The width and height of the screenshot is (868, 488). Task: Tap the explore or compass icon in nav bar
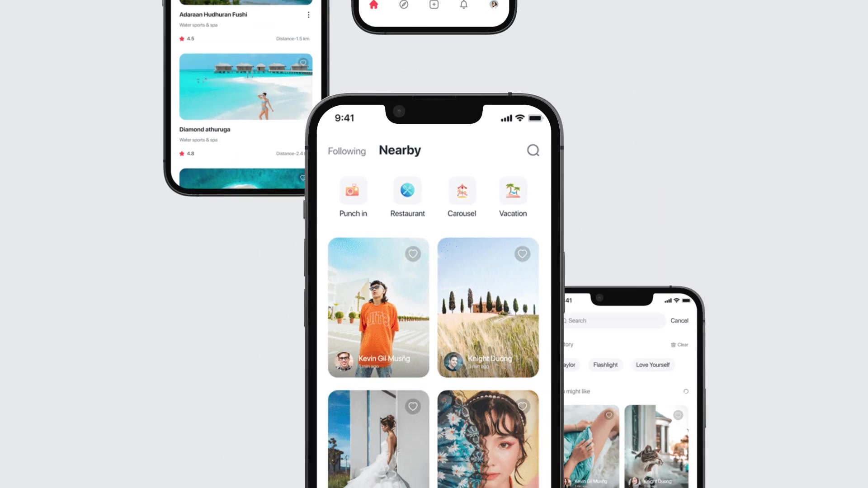(404, 5)
